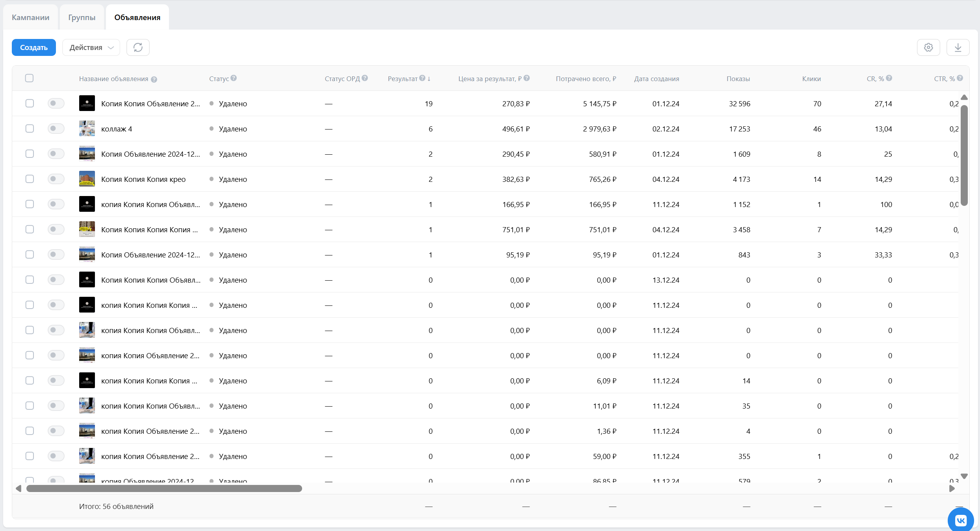Toggle the switch for Копия Копия Копия крео
This screenshot has height=531, width=980.
click(56, 179)
